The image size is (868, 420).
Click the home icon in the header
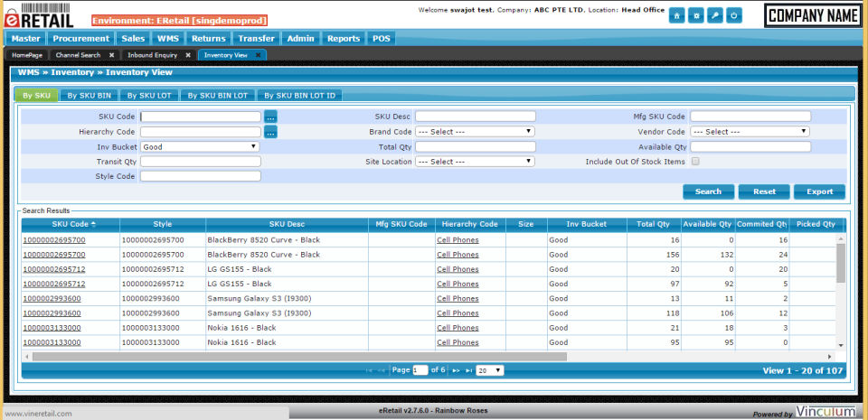(x=676, y=15)
